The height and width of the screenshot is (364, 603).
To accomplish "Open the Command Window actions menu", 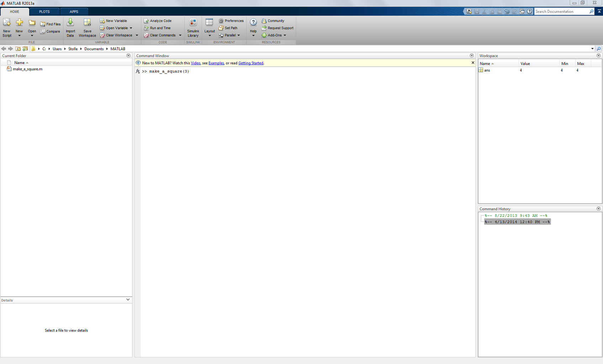I will pos(472,56).
